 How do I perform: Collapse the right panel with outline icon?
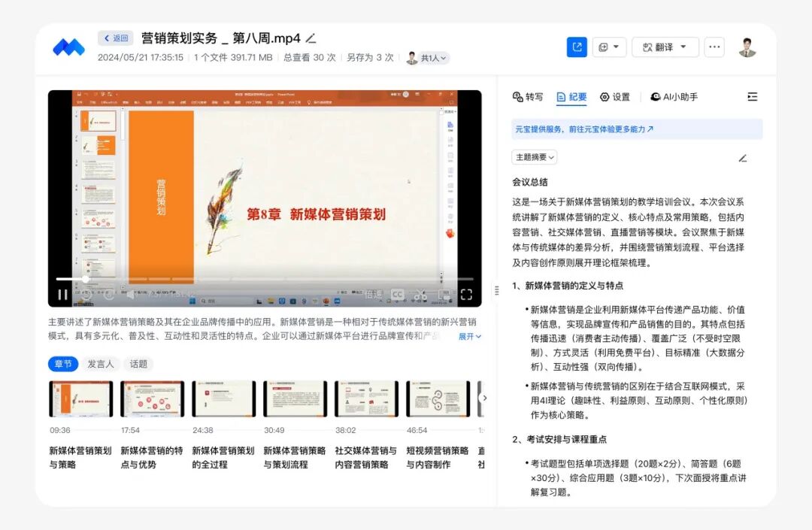pyautogui.click(x=752, y=97)
